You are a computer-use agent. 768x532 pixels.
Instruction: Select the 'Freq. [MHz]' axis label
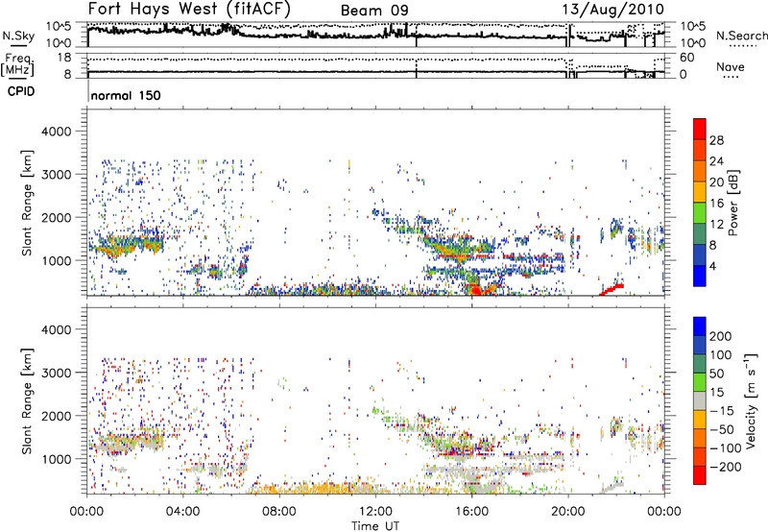click(x=17, y=64)
